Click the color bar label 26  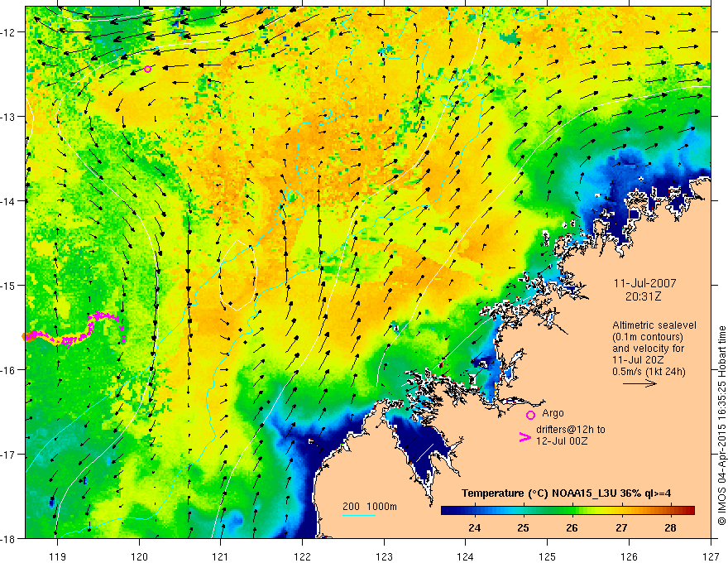click(572, 528)
